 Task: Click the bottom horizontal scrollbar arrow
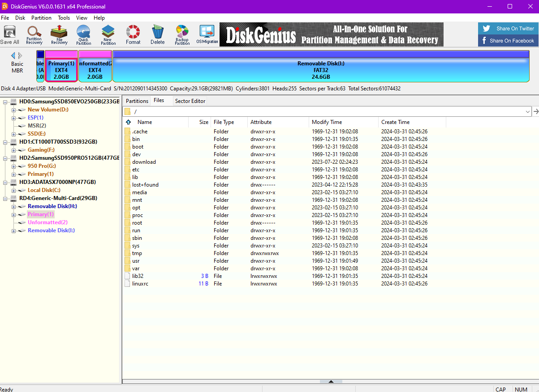pyautogui.click(x=331, y=381)
